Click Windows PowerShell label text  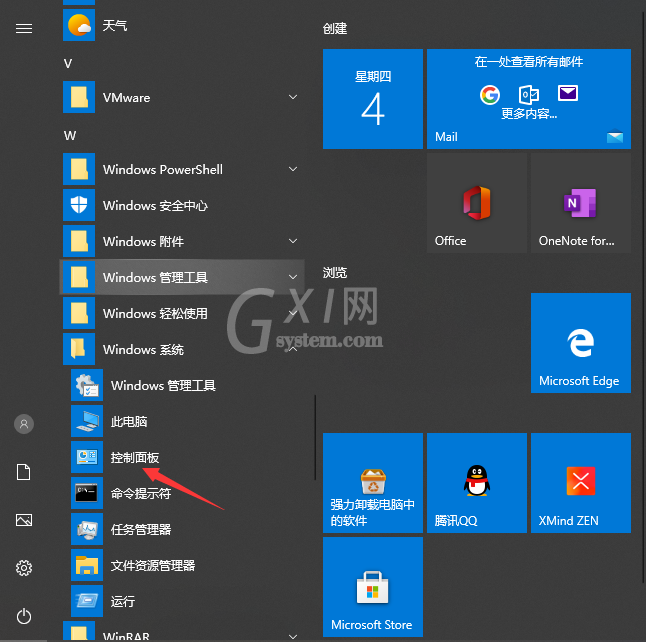163,169
